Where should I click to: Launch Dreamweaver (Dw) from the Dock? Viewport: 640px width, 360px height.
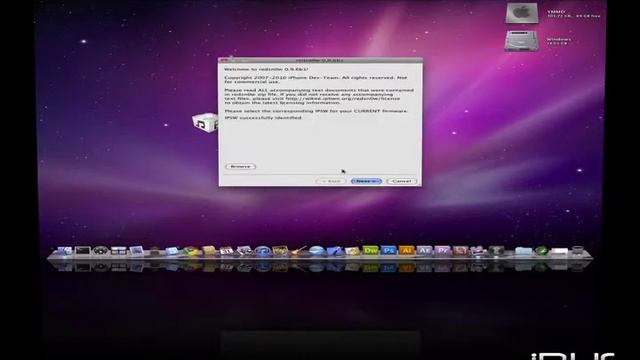pyautogui.click(x=370, y=250)
